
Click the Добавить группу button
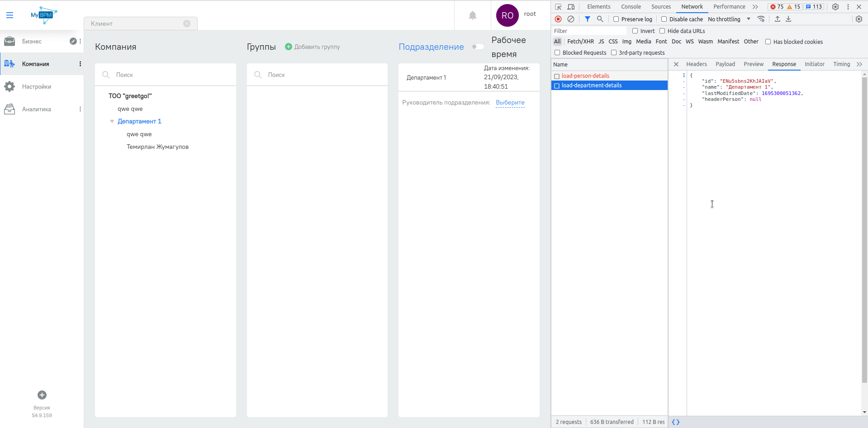tap(313, 47)
